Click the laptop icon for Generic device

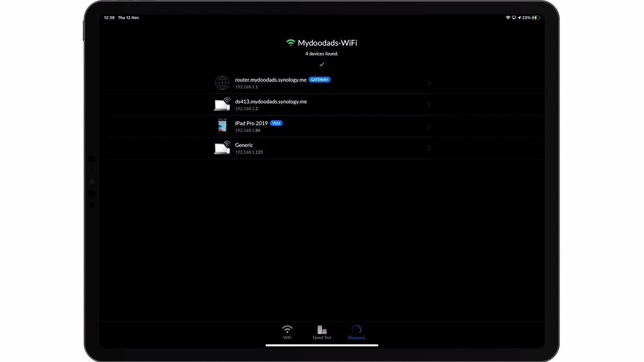point(222,148)
